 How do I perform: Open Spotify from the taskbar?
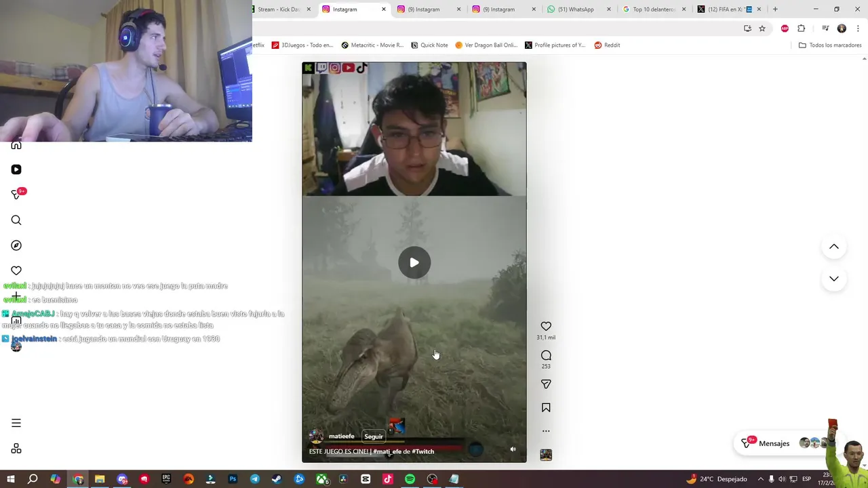[410, 479]
